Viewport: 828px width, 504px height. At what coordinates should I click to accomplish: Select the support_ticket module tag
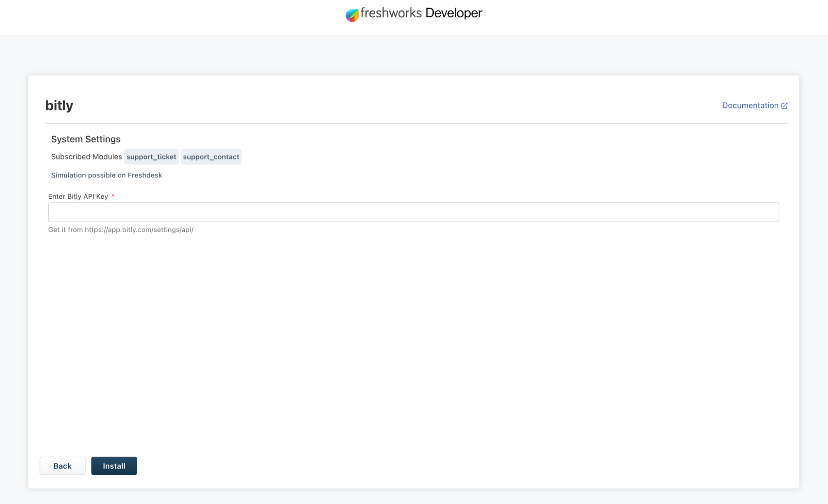[x=151, y=157]
